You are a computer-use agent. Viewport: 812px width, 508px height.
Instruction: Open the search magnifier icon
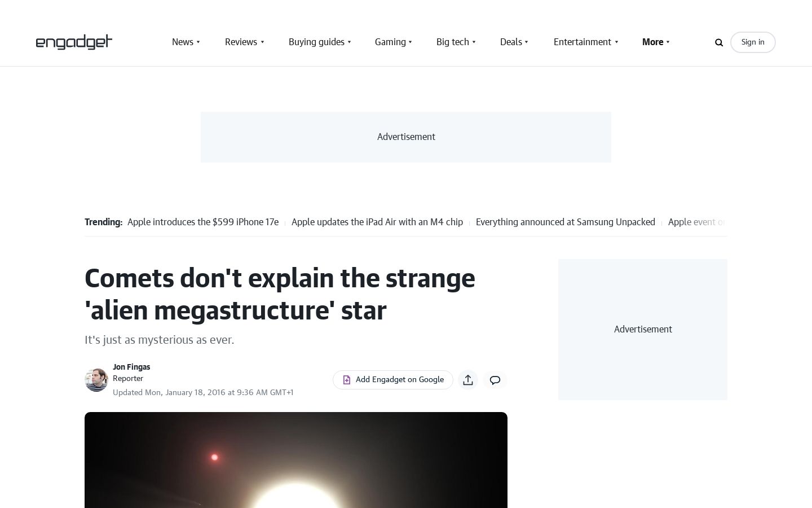click(x=719, y=42)
